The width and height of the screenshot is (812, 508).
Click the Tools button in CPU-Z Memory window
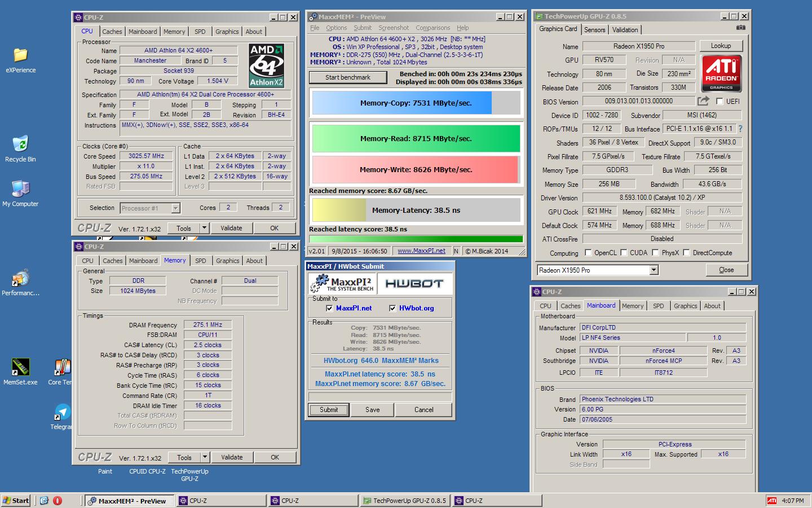coord(184,457)
